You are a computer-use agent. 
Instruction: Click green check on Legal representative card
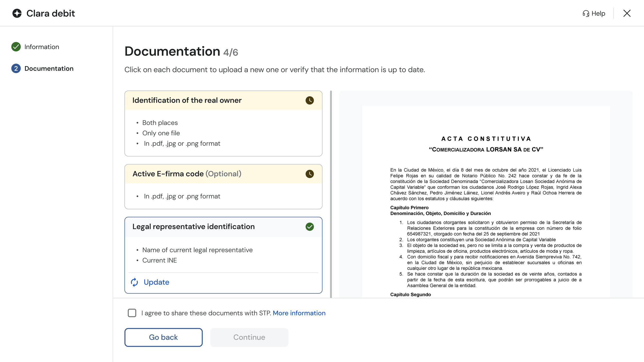point(309,227)
